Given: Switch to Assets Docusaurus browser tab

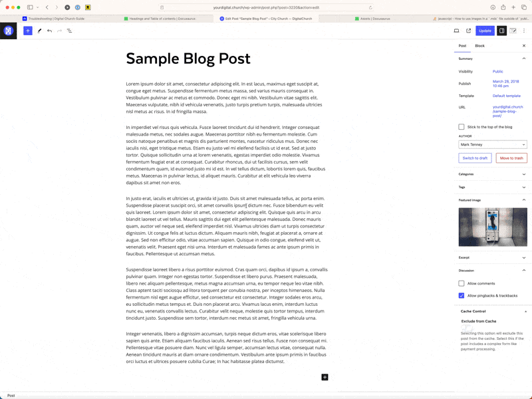Looking at the screenshot, I should 372,19.
